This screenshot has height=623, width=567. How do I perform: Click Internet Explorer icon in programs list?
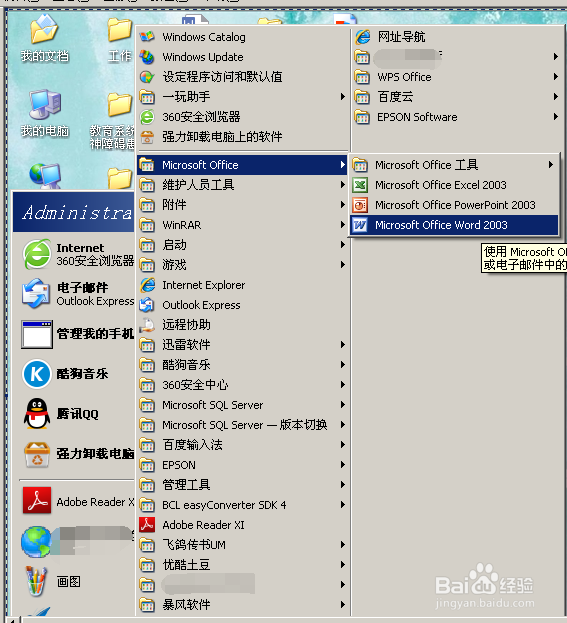147,285
